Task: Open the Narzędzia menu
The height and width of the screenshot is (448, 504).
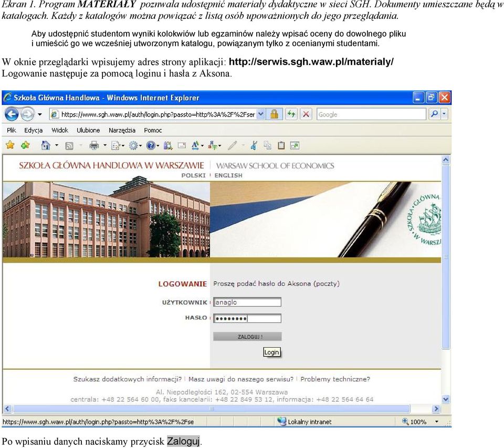Action: point(122,130)
